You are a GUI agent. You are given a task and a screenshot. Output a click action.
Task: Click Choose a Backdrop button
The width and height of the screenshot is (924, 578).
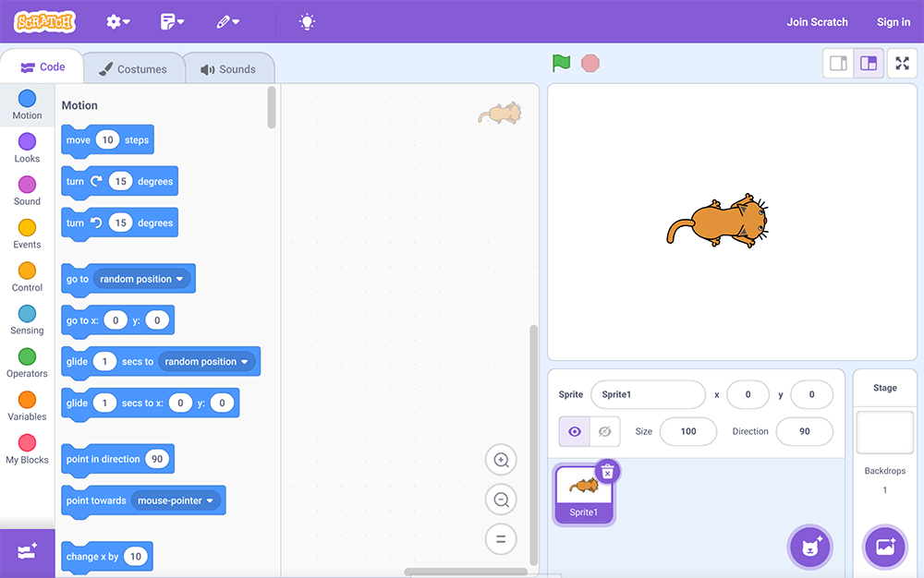(884, 548)
